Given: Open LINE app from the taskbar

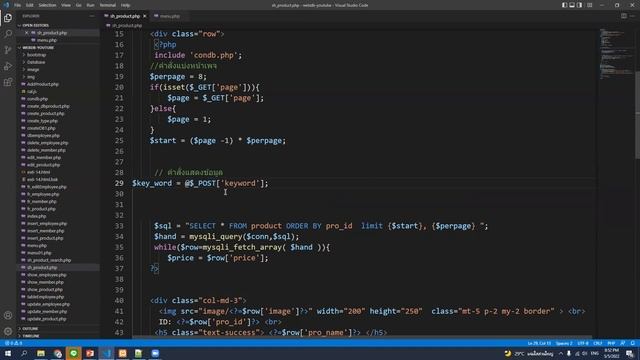Looking at the screenshot, I should [x=73, y=353].
